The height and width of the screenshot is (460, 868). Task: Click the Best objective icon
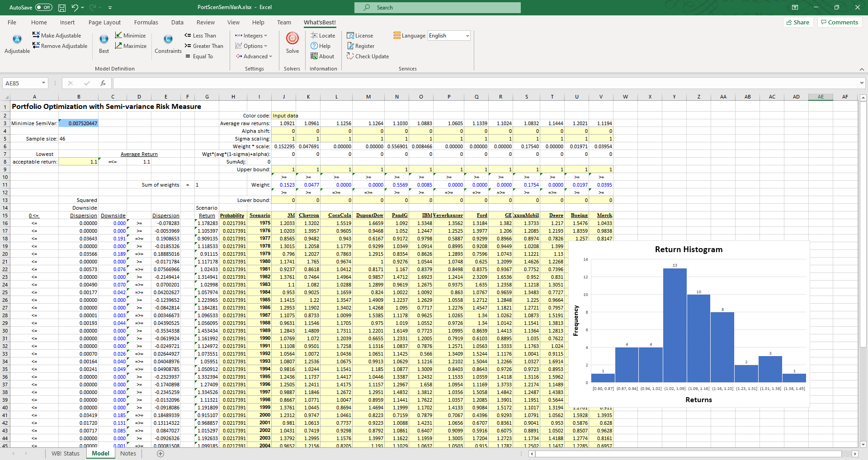click(104, 39)
